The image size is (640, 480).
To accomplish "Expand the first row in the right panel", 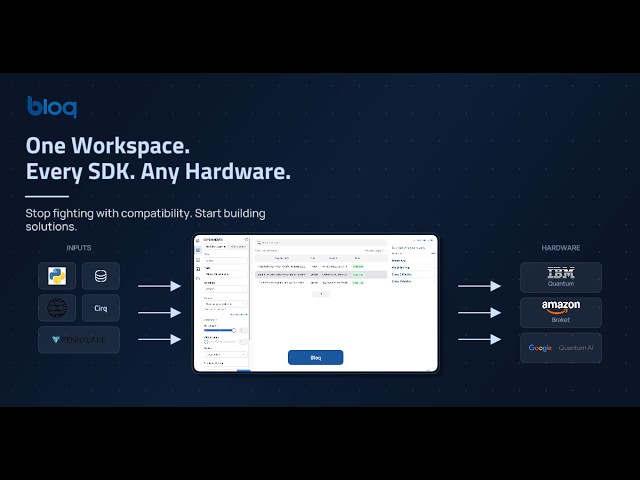I will (413, 260).
